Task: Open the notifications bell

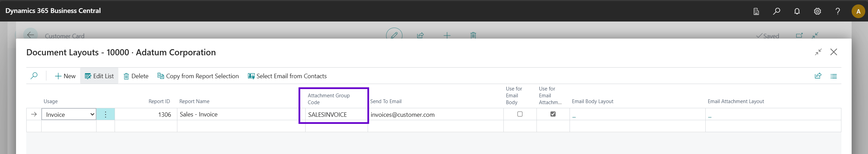Action: (x=797, y=11)
